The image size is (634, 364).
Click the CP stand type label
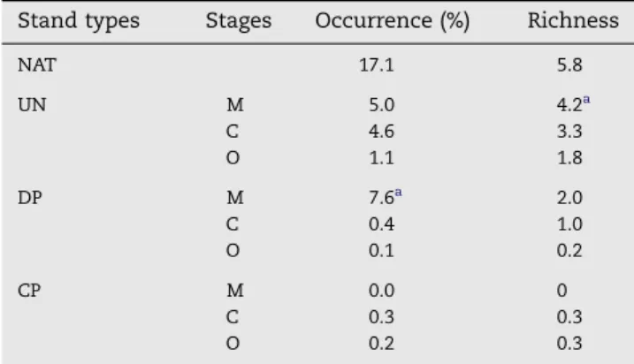29,291
